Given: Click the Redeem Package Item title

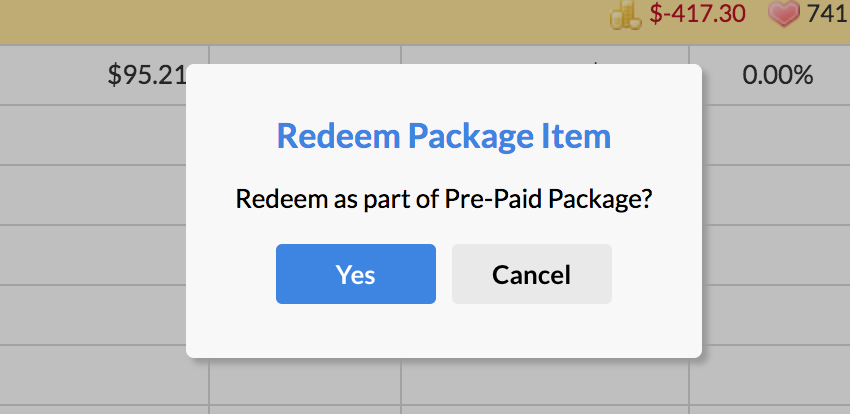Looking at the screenshot, I should click(444, 136).
